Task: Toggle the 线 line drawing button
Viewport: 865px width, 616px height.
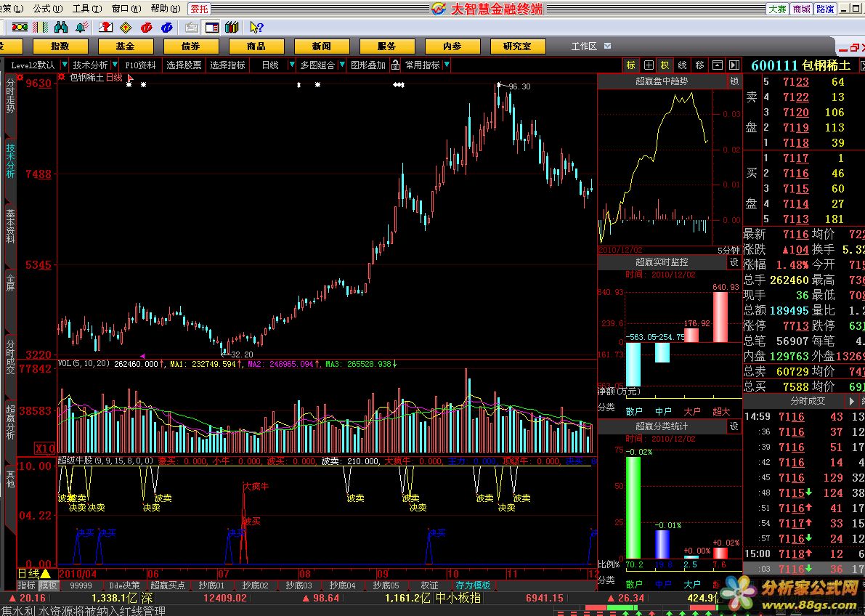Action: click(x=683, y=65)
